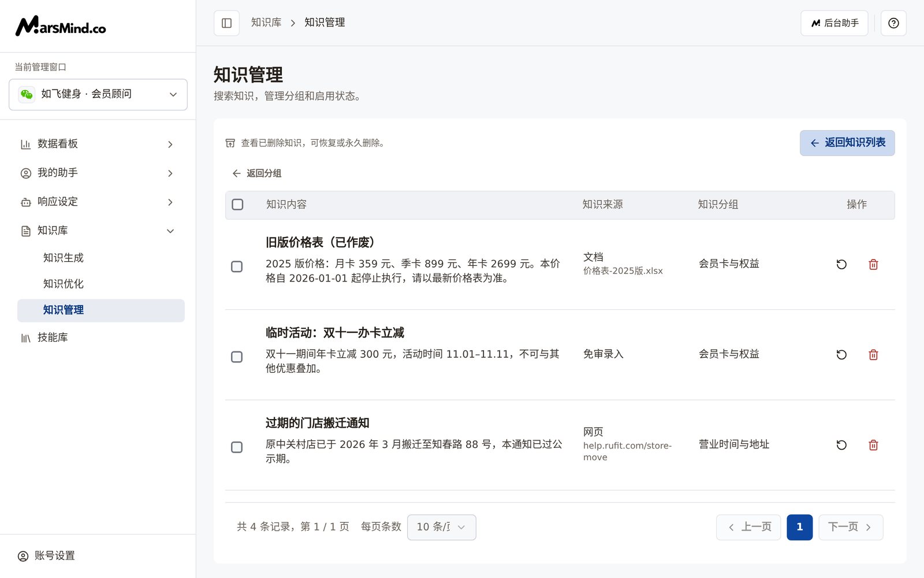
Task: Restore the 旧版价格表（已作废） entry
Action: [841, 264]
